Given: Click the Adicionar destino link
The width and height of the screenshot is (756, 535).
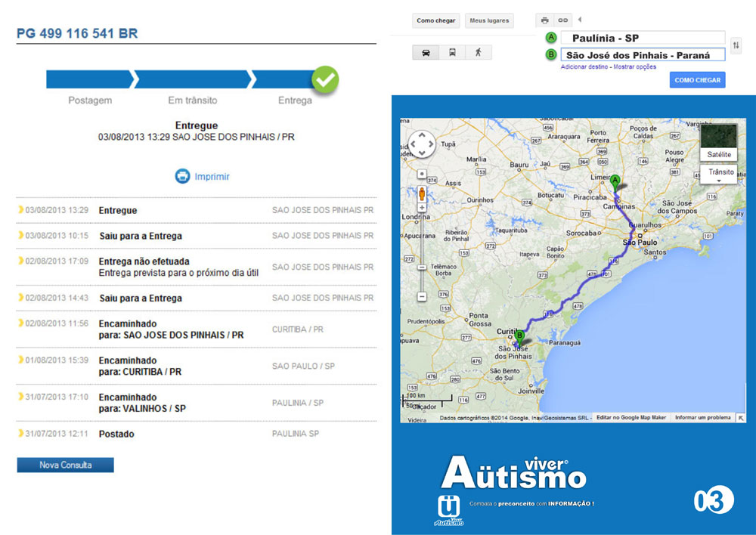Looking at the screenshot, I should point(585,67).
